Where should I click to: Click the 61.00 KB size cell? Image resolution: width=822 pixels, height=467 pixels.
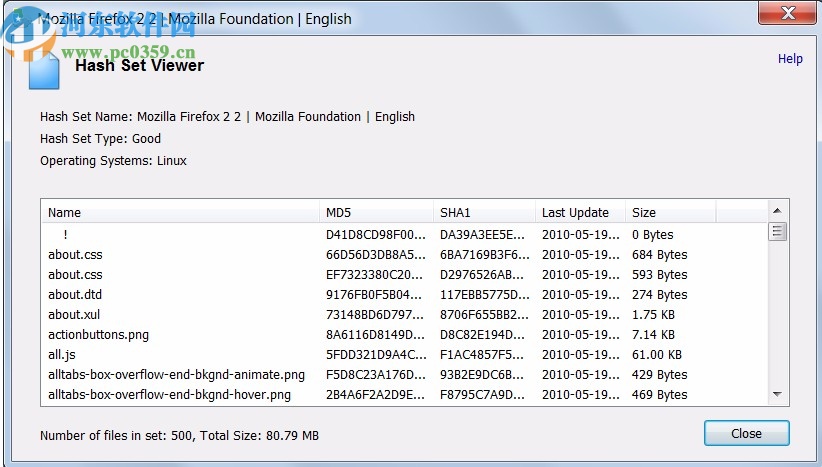tap(657, 354)
